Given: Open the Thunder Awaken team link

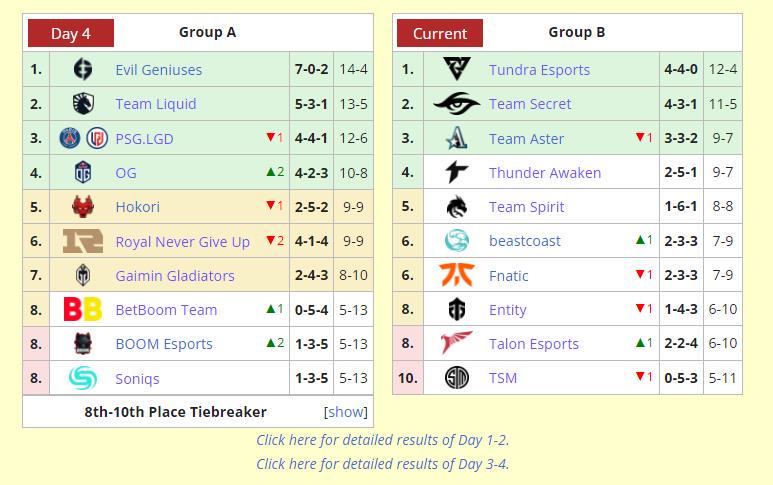Looking at the screenshot, I should pos(545,173).
